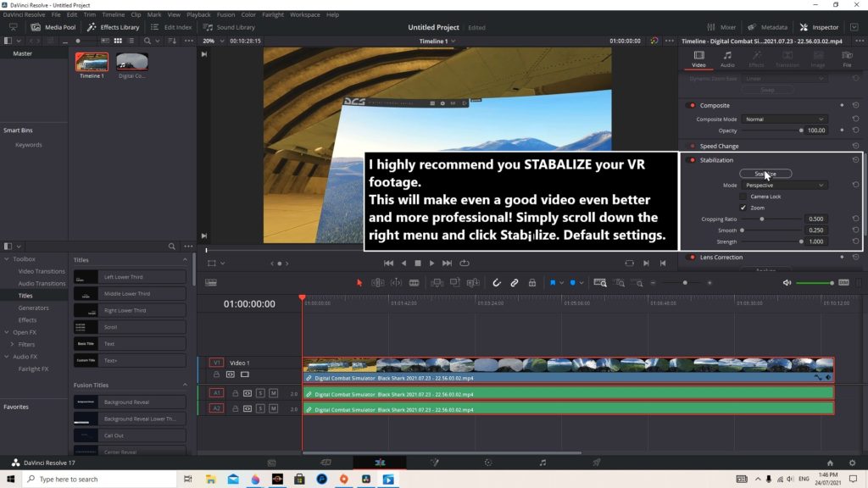Open the Cut page icon
The image size is (868, 488).
326,463
